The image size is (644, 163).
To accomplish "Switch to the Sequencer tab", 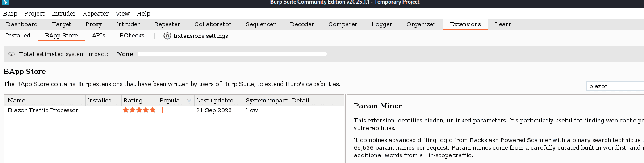I will click(x=261, y=24).
